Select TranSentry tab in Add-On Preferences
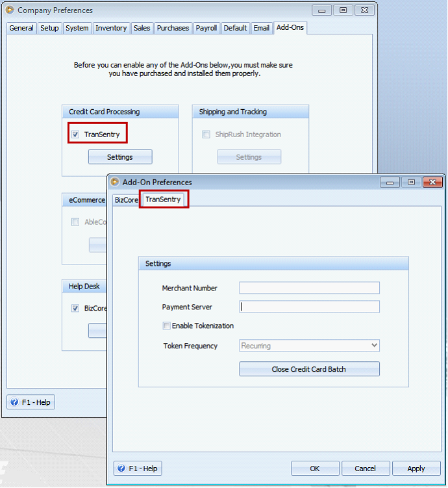This screenshot has height=488, width=448. (163, 199)
